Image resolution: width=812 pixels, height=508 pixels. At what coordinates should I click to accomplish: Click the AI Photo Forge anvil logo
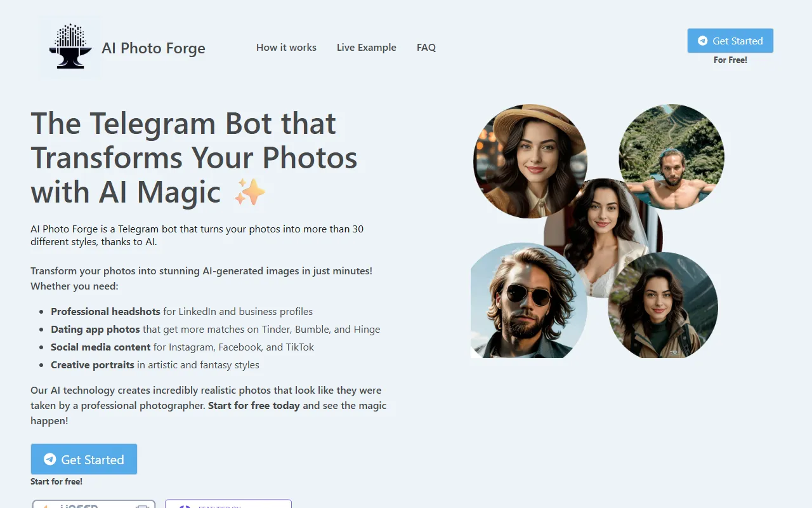pos(70,48)
